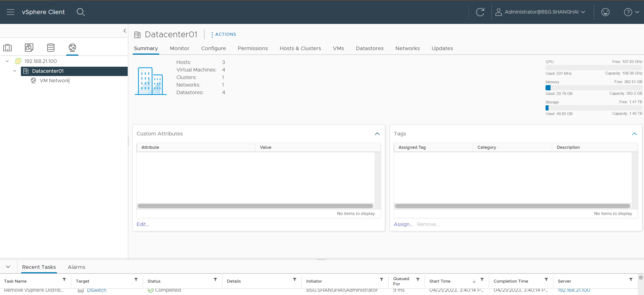This screenshot has width=644, height=295.
Task: Open the Monitor tab
Action: click(x=180, y=48)
